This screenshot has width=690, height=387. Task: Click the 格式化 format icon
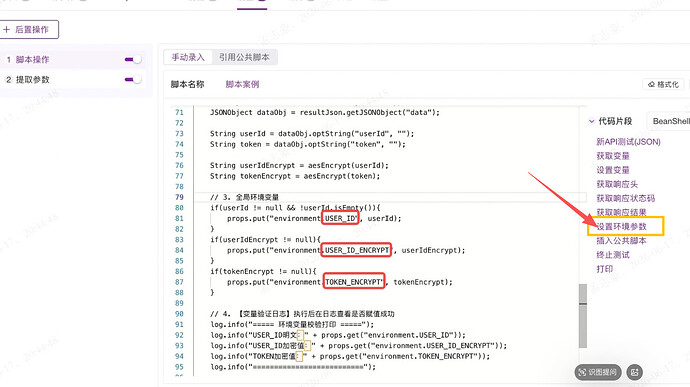651,85
